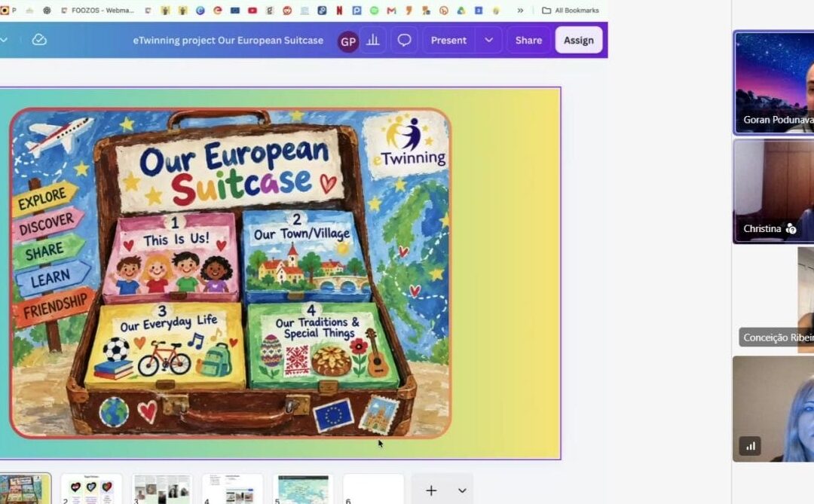Click the audio level icon on bottom video tile
Image resolution: width=814 pixels, height=504 pixels.
pos(750,446)
